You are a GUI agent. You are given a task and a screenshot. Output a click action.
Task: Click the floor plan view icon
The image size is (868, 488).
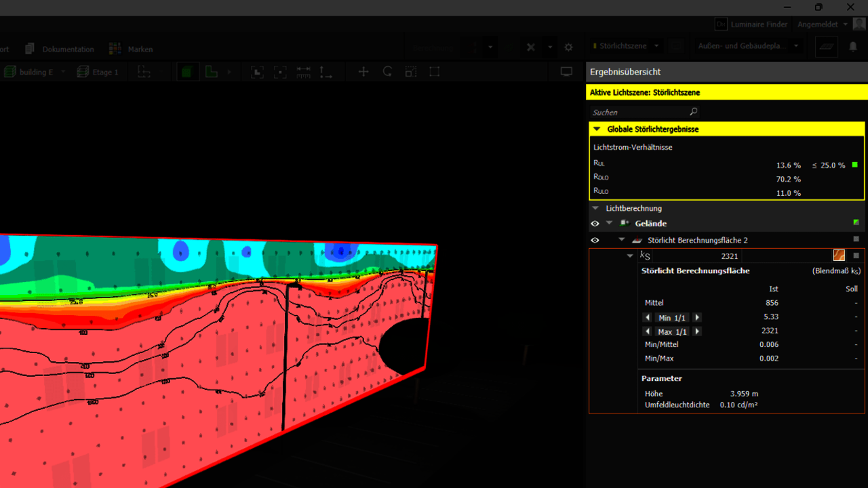pyautogui.click(x=212, y=72)
